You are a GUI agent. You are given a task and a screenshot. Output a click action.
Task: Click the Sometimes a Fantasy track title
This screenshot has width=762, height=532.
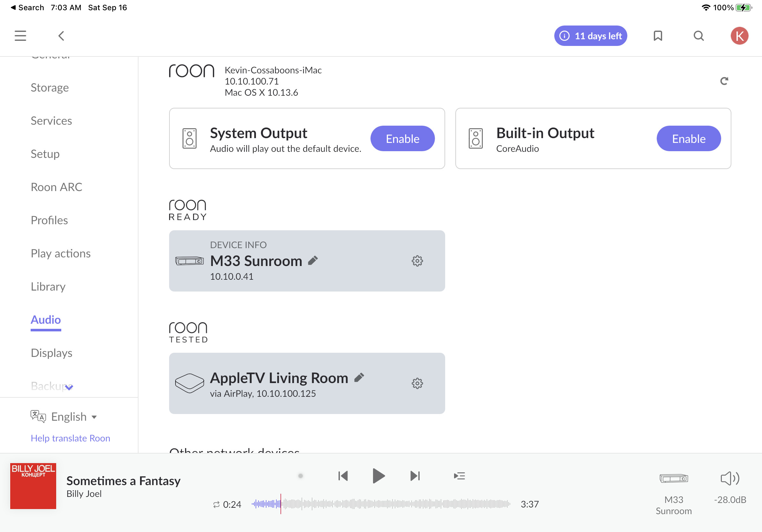tap(123, 481)
